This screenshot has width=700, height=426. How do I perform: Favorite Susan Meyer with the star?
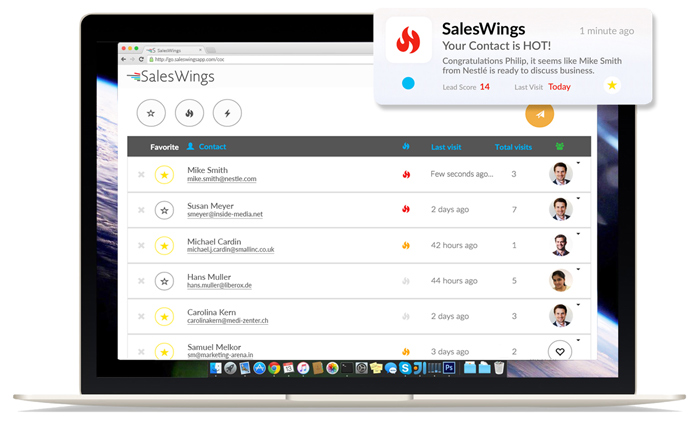164,210
